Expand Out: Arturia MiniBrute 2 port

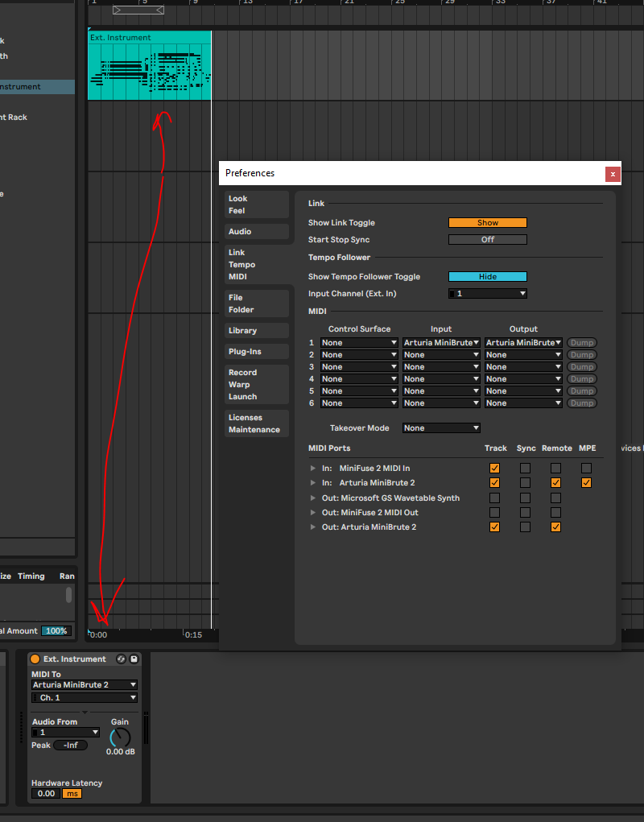313,527
